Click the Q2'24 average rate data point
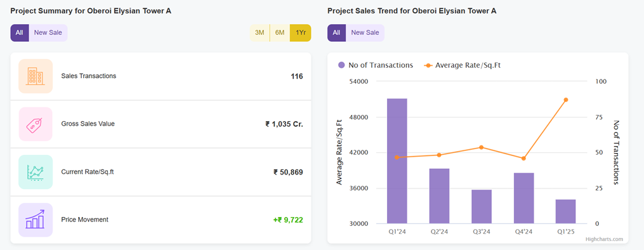 pyautogui.click(x=439, y=155)
